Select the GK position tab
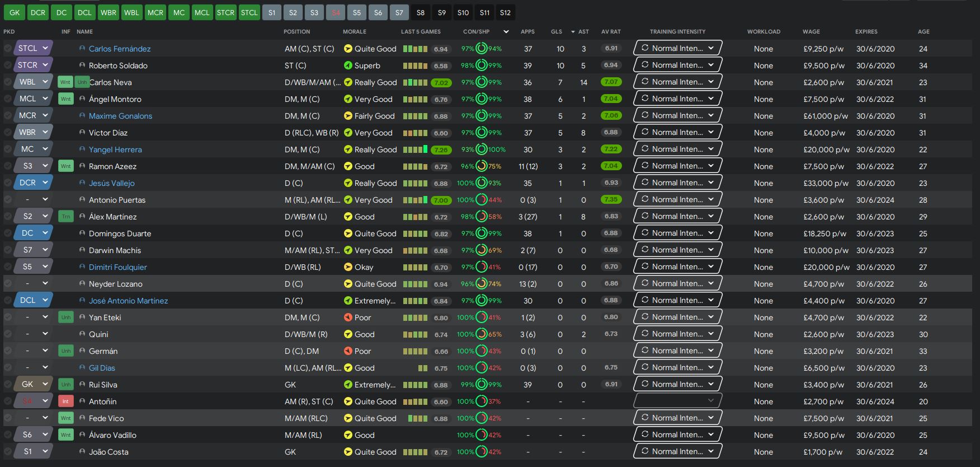The width and height of the screenshot is (980, 467). pos(15,12)
